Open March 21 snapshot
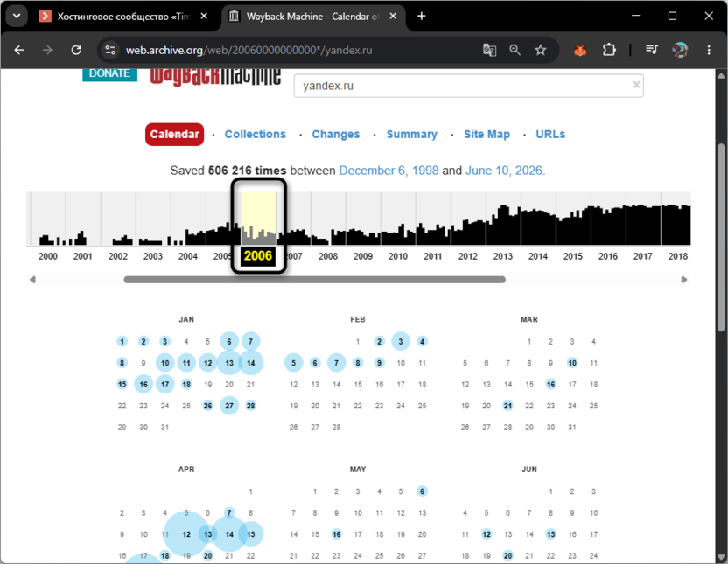The image size is (728, 564). tap(507, 406)
